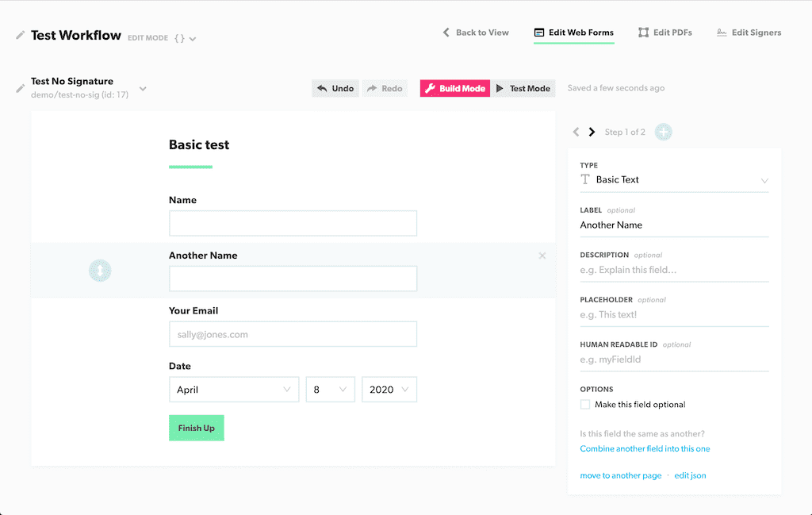This screenshot has height=515, width=812.
Task: Open the curly braces JSON dropdown
Action: click(x=186, y=38)
